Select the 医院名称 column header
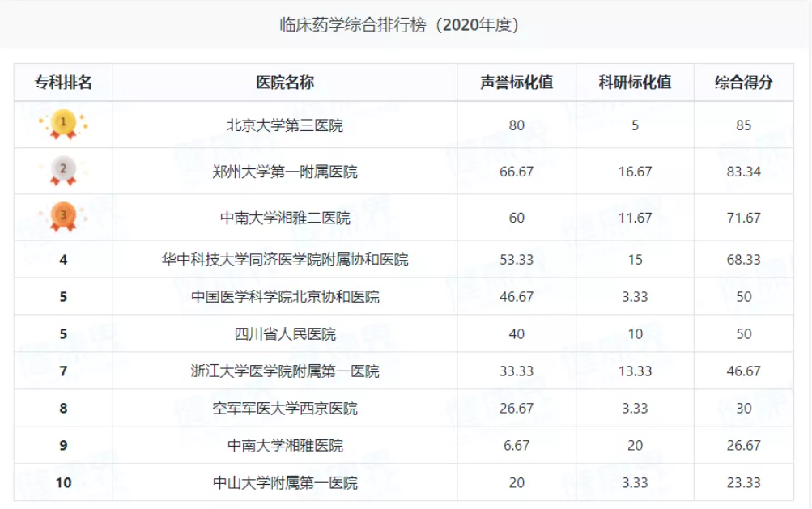 (285, 83)
